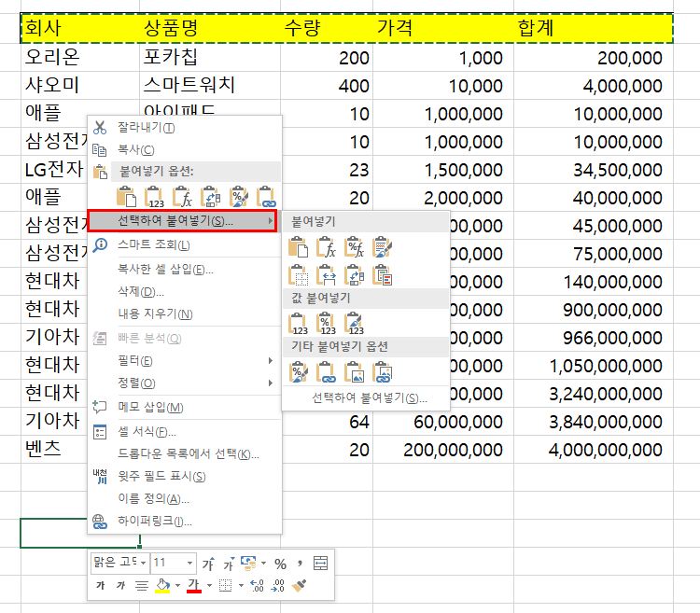The width and height of the screenshot is (700, 613).
Task: Click formulas fx icon in 붙여넣기 옵션 row
Action: click(x=182, y=197)
